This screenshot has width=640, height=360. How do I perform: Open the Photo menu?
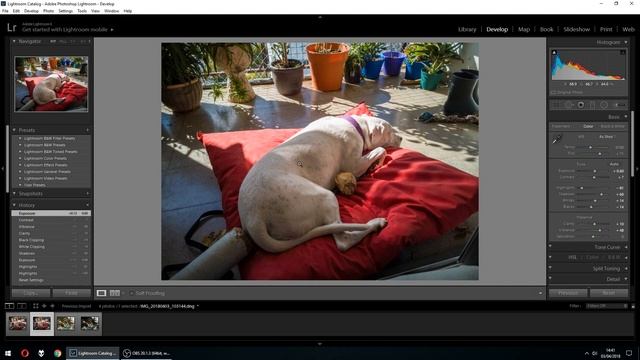pos(48,11)
